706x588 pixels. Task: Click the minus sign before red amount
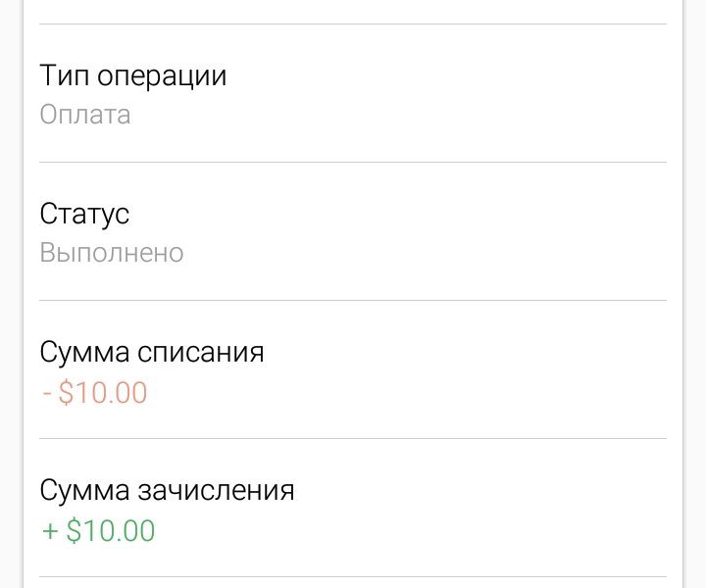(x=47, y=393)
